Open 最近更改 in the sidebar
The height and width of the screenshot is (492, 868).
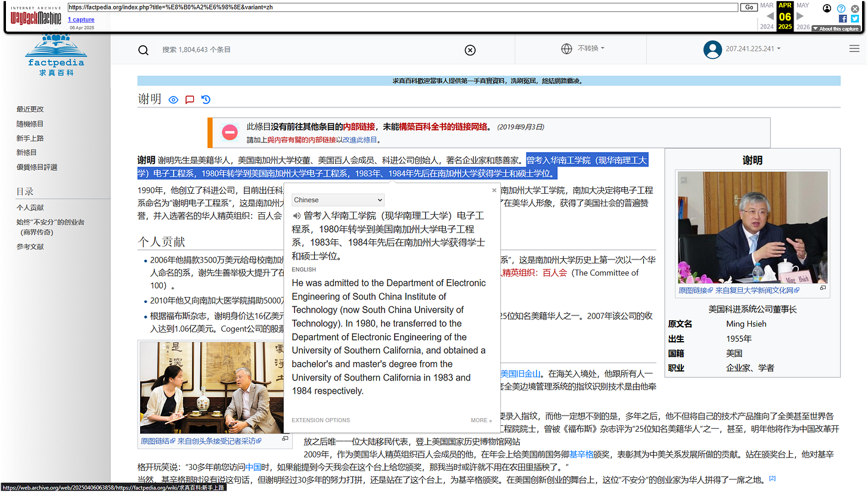pos(30,109)
